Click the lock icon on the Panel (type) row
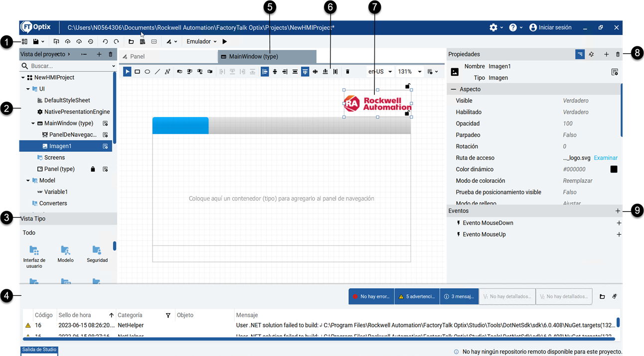644x356 pixels. coord(93,169)
